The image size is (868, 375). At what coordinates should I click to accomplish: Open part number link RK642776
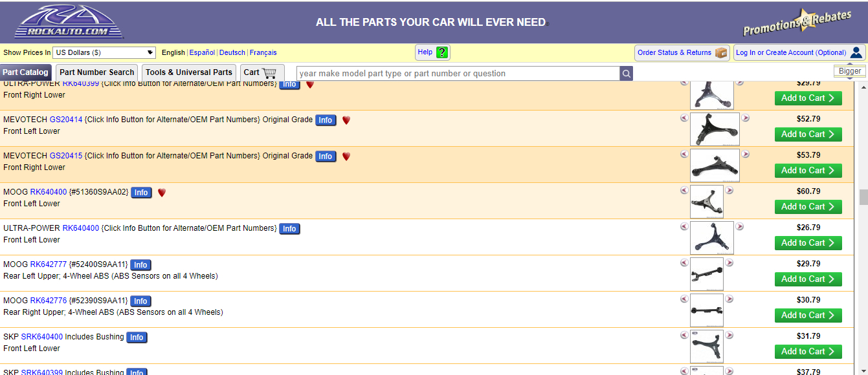point(49,301)
